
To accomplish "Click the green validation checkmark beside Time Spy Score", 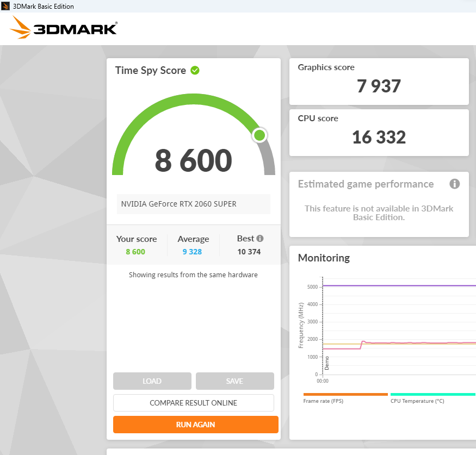I will tap(195, 70).
